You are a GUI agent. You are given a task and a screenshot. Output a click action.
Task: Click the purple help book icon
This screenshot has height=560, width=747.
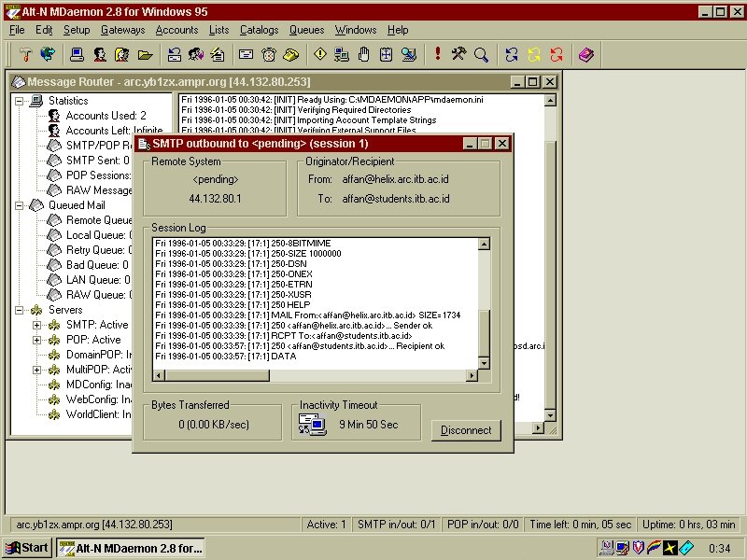pyautogui.click(x=585, y=54)
